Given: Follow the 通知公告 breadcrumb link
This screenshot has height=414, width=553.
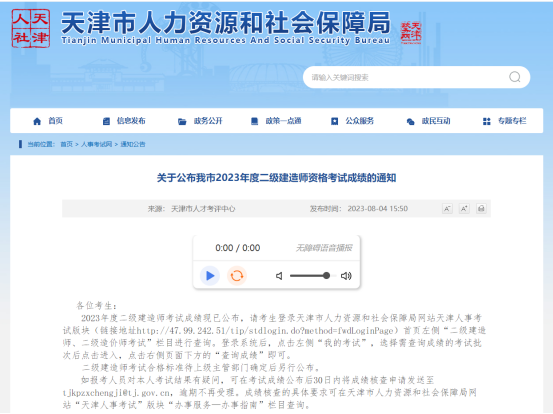Looking at the screenshot, I should [133, 144].
